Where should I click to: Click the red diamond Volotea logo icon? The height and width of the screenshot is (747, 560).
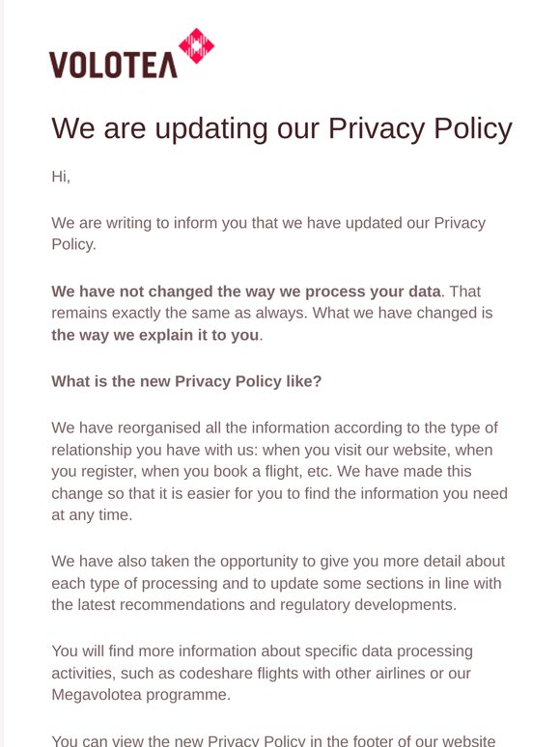pos(196,45)
